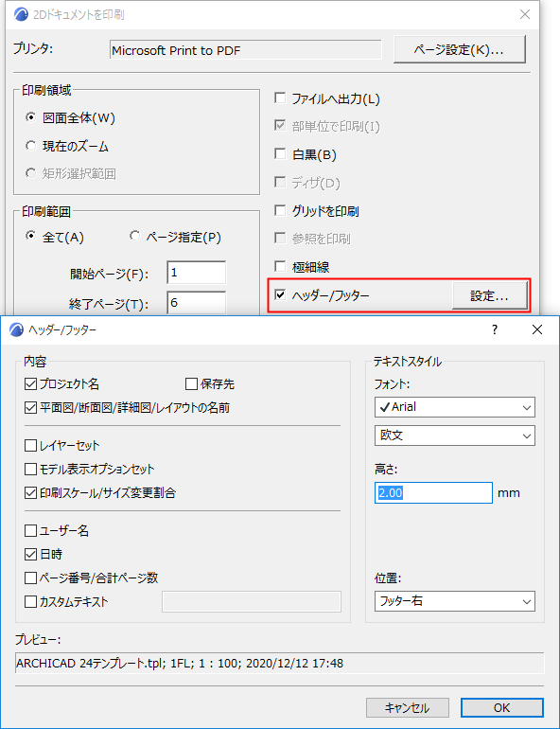Select 図面全体(W) radio button
Image resolution: width=560 pixels, height=729 pixels.
[30, 117]
